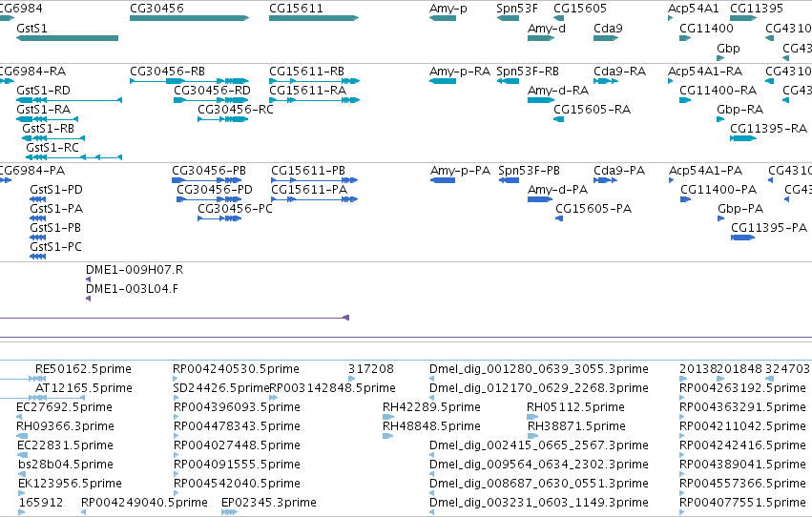Select EST EC27692.5prime
The width and height of the screenshot is (812, 517).
click(64, 408)
